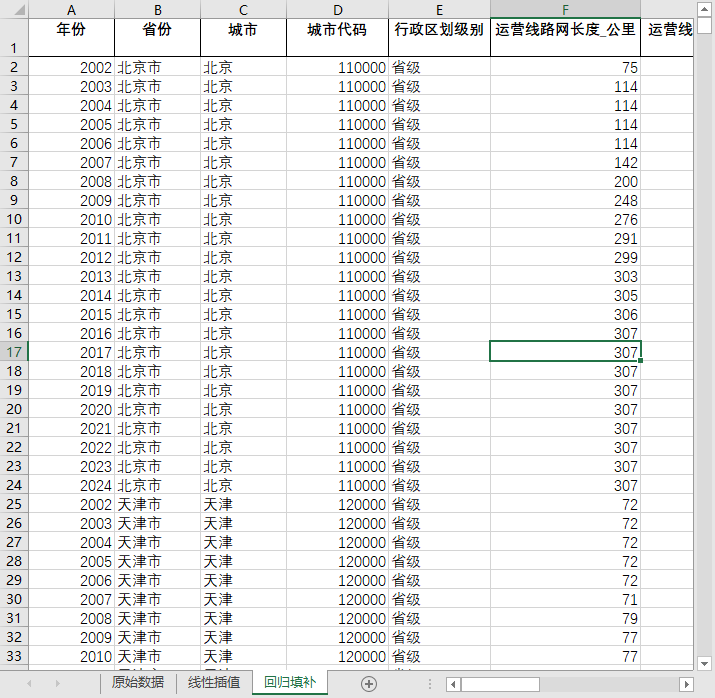
Task: Click the previous sheet navigation arrow
Action: (30, 683)
